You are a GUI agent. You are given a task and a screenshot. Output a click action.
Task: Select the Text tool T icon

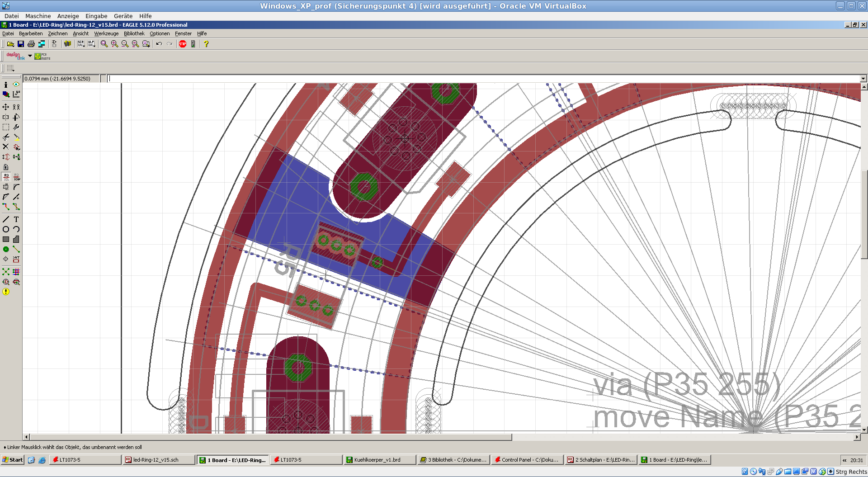point(16,219)
